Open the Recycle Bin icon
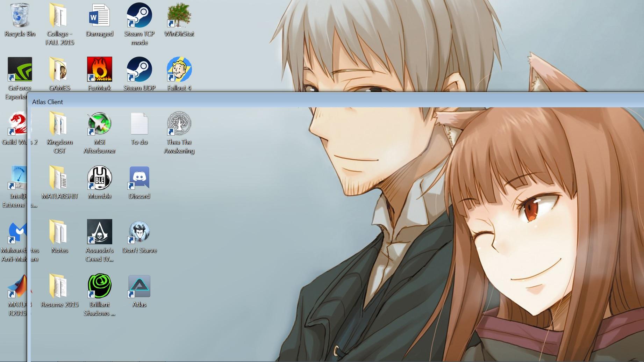644x362 pixels. [x=20, y=16]
